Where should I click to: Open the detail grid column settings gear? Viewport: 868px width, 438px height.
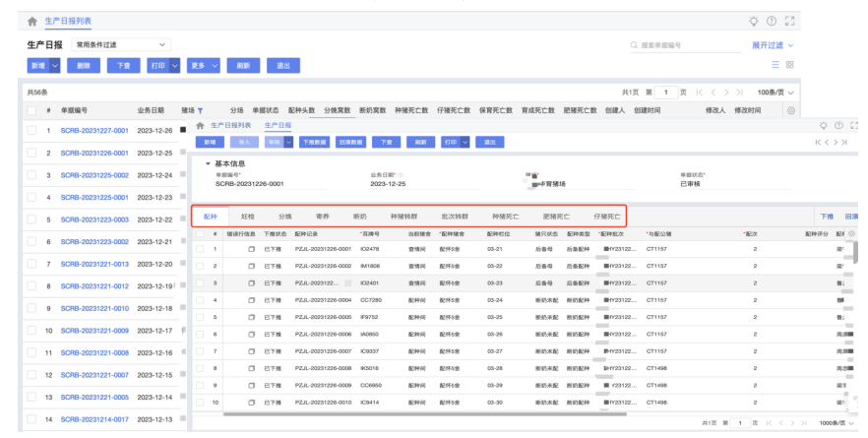851,233
